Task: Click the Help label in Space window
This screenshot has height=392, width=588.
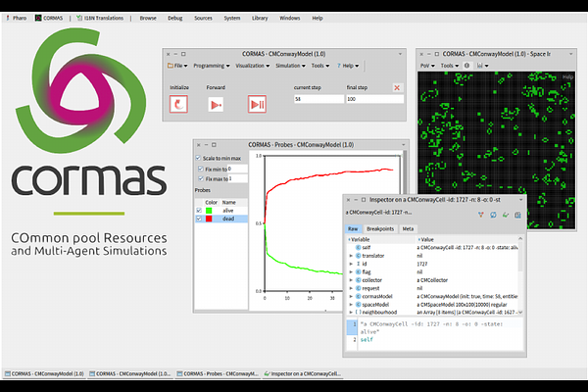Action: (x=567, y=76)
